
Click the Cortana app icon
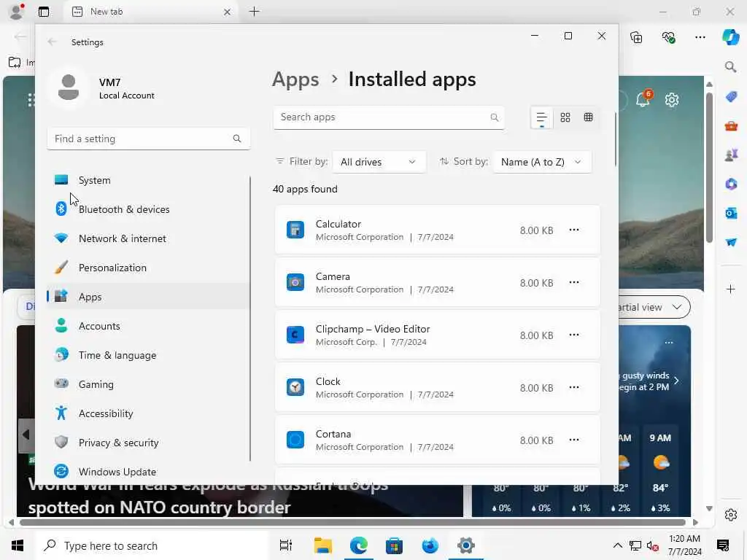coord(295,440)
